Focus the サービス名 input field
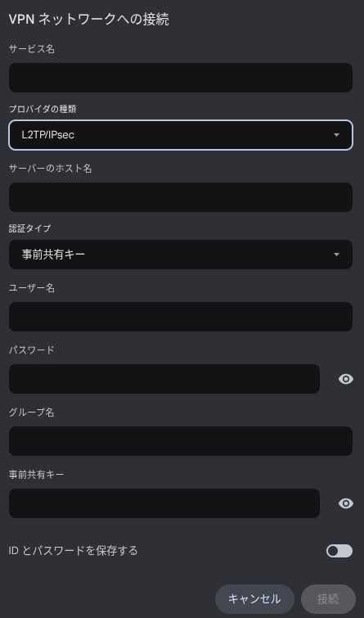 pos(181,78)
